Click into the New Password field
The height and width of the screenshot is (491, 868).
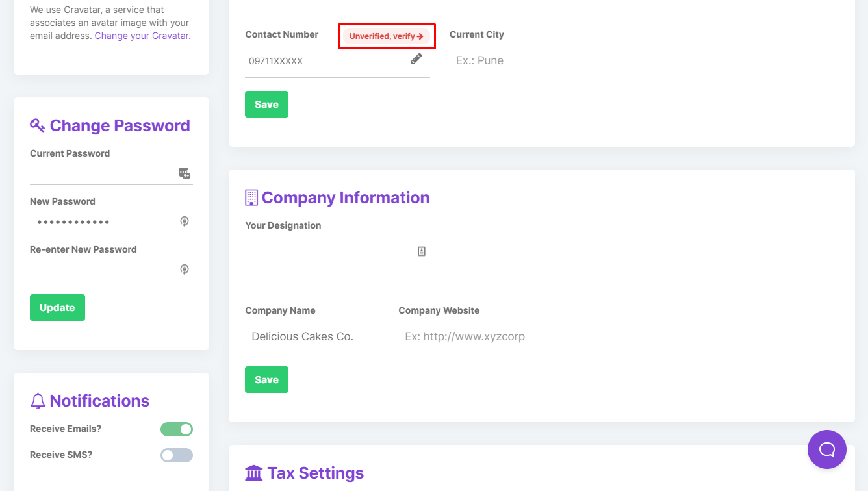(x=111, y=221)
